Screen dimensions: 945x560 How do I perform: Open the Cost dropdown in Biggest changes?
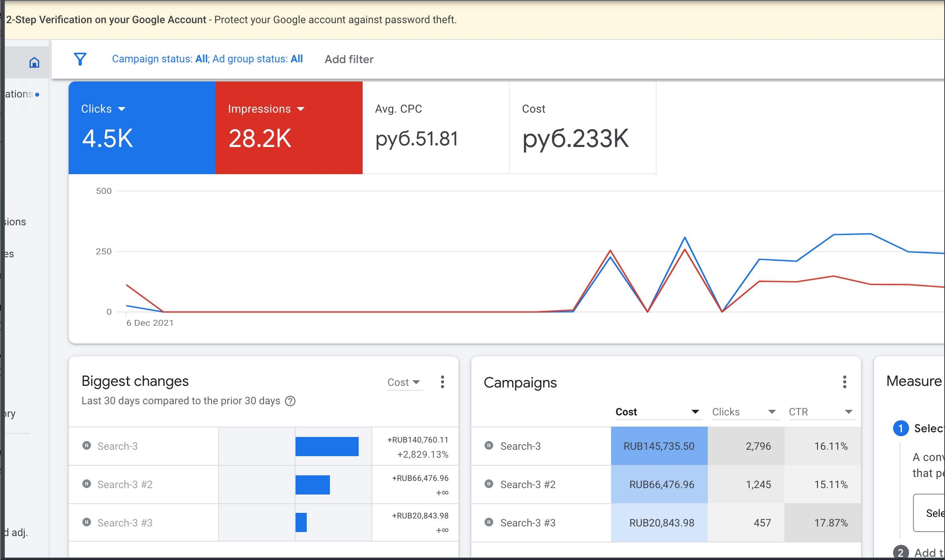click(405, 382)
